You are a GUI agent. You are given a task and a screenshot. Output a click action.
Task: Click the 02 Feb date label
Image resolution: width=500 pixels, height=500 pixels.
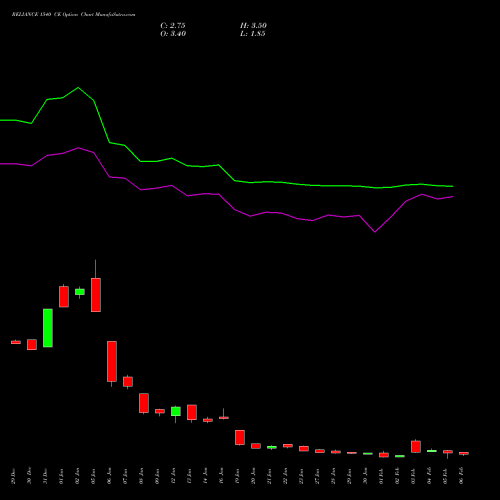(397, 476)
